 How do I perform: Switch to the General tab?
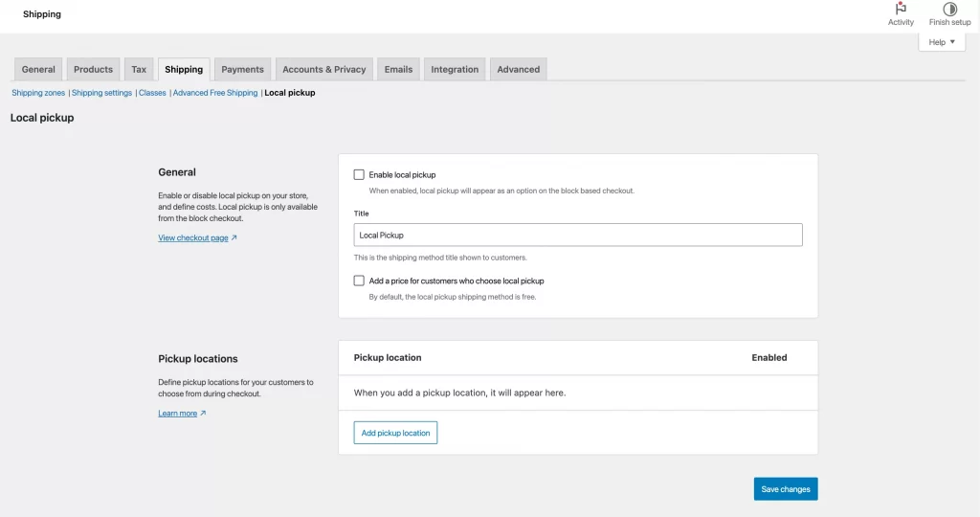click(38, 69)
